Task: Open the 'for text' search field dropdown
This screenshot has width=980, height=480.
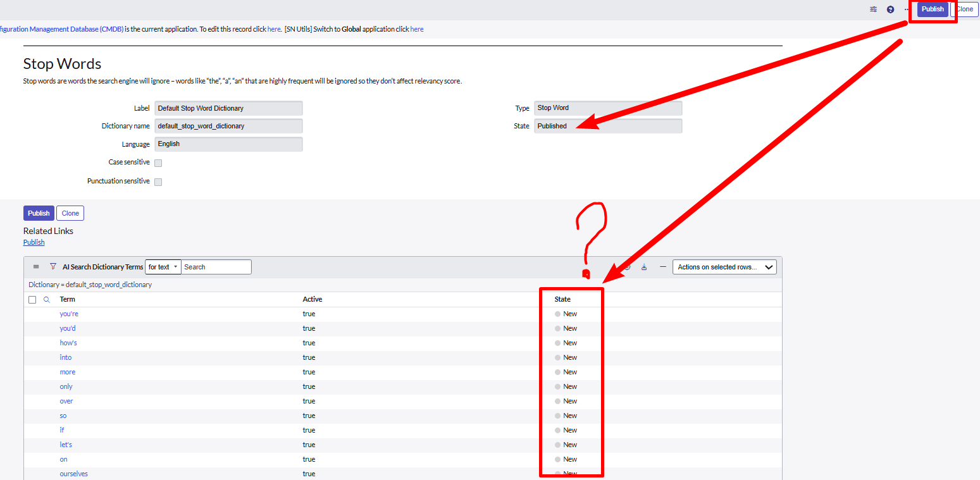Action: [163, 267]
